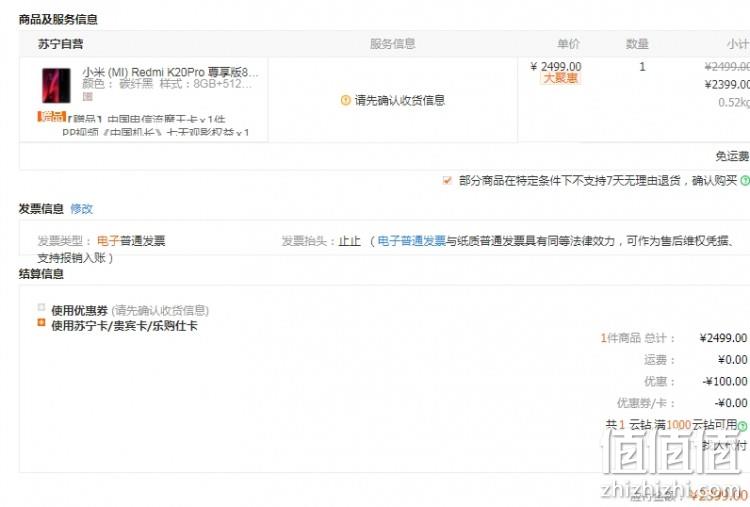Click the 共1 云钻 满1000云钻可用 text
This screenshot has height=507, width=750.
[671, 425]
